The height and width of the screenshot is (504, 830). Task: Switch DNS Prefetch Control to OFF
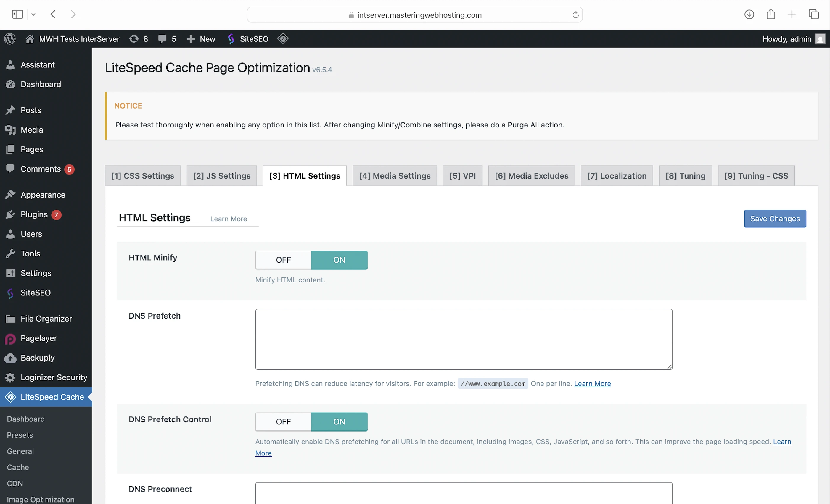coord(283,421)
